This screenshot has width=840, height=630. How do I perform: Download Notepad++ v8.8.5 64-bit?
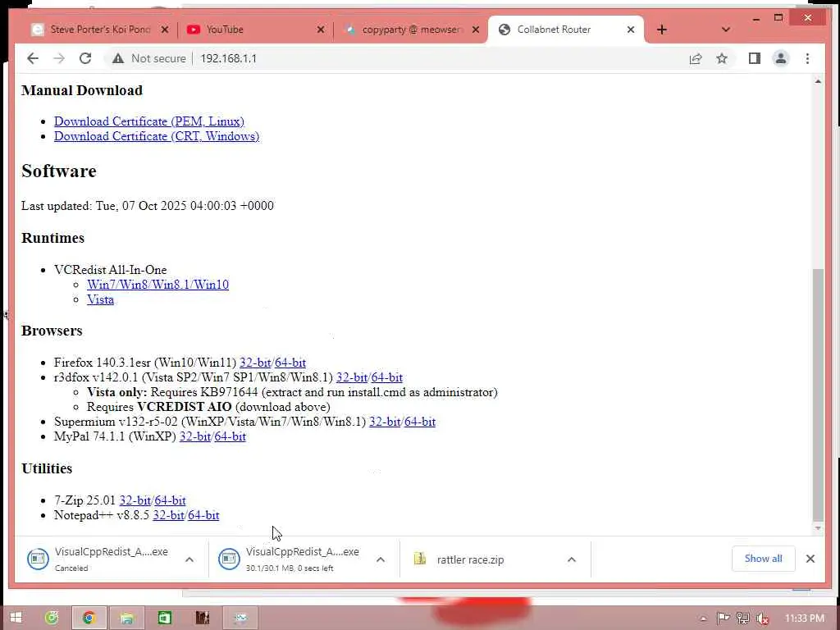[x=203, y=515]
